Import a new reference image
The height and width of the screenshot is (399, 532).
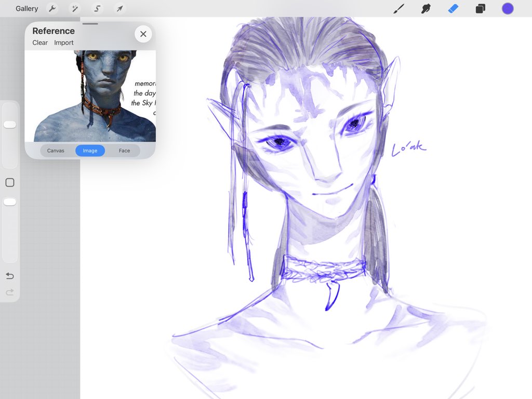tap(64, 43)
